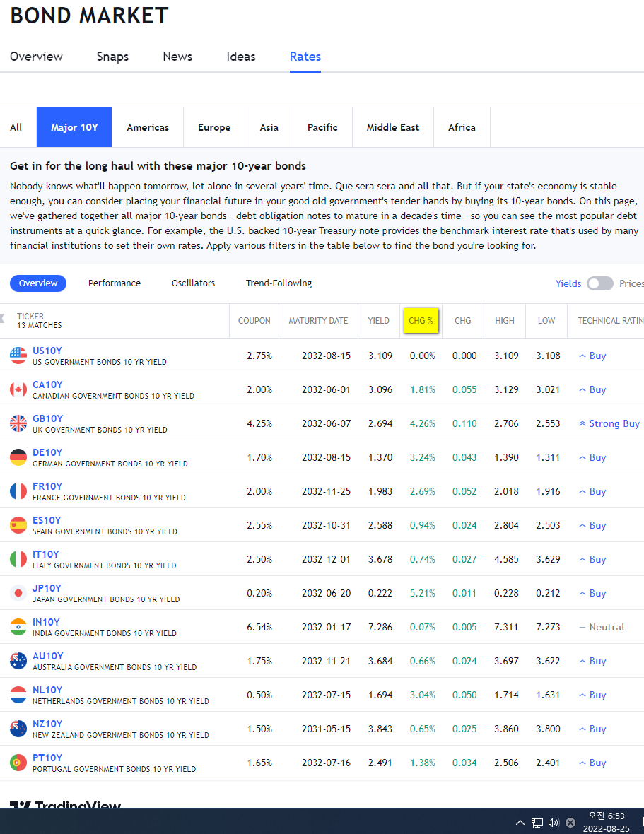Screen dimensions: 644x834
Task: Click the Japanese flag icon for JP10Y
Action: click(18, 593)
